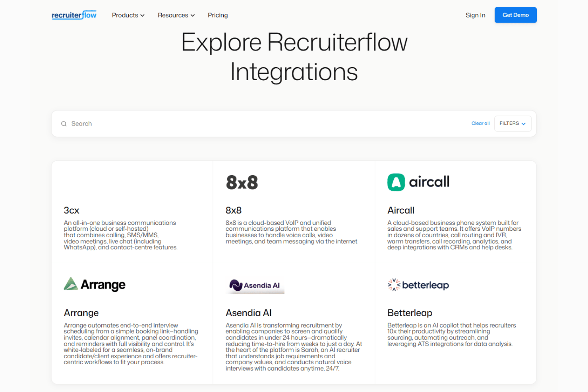Click the search magnifier icon
588x392 pixels.
click(64, 124)
